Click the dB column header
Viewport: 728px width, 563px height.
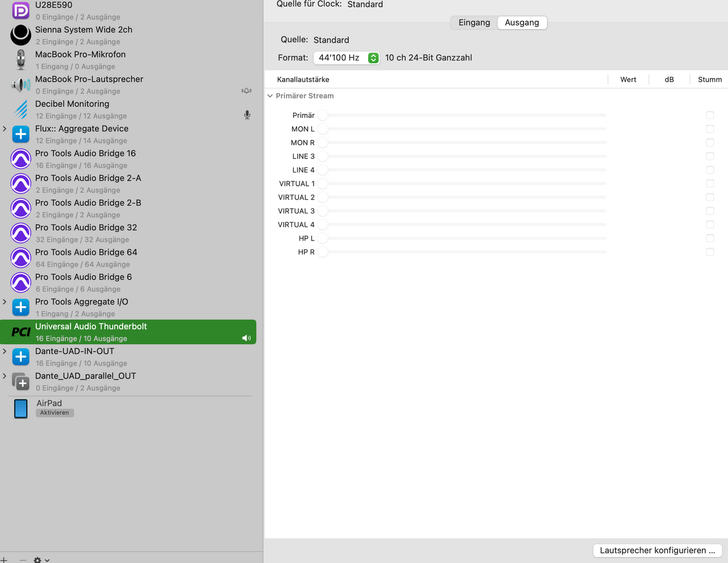(x=669, y=79)
